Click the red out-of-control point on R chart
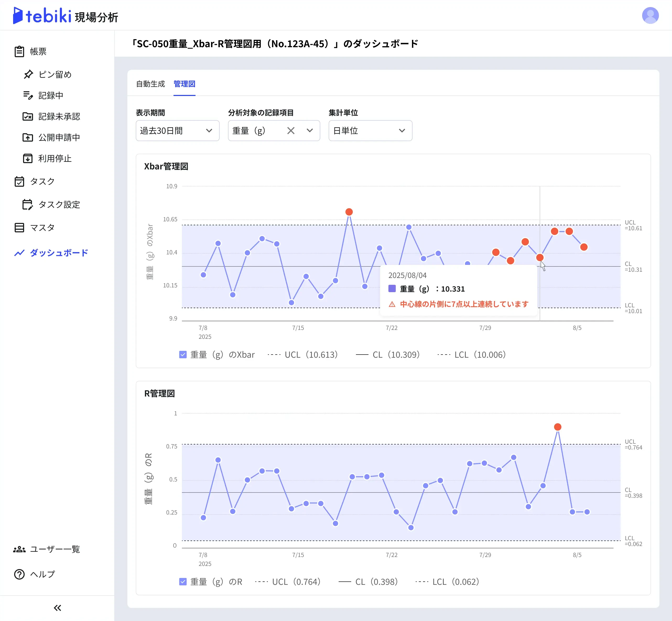This screenshot has width=672, height=621. (557, 427)
